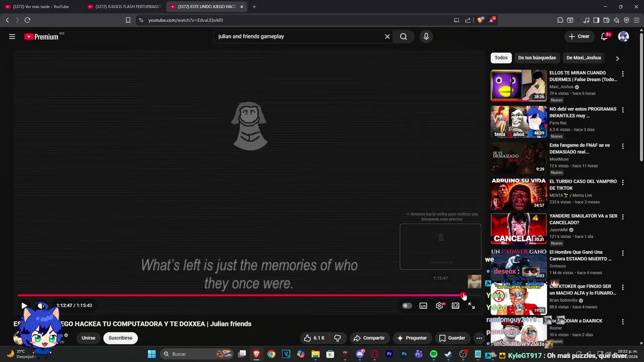644x362 pixels.
Task: Click the address bar URL
Action: click(186, 20)
